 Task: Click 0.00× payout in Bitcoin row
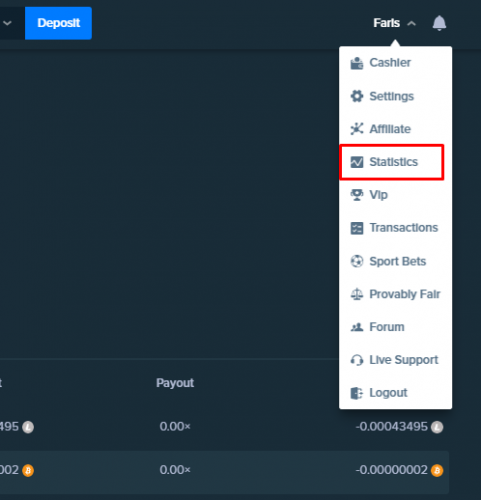(x=175, y=470)
